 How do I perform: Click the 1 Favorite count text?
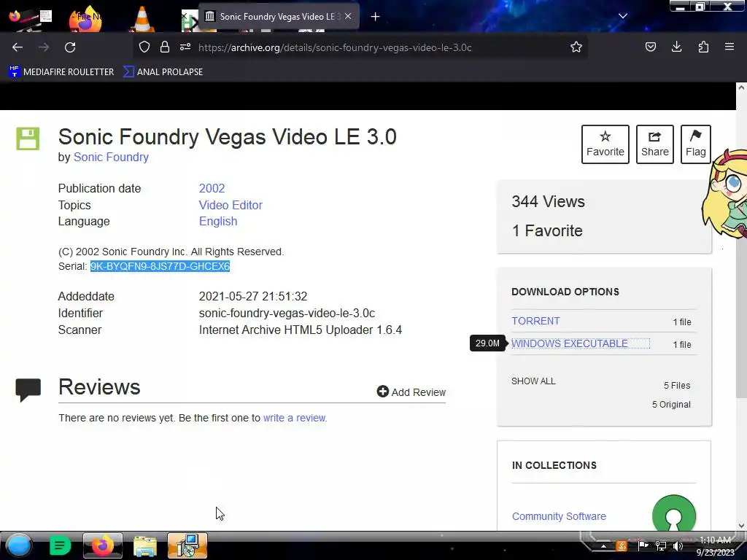point(547,231)
